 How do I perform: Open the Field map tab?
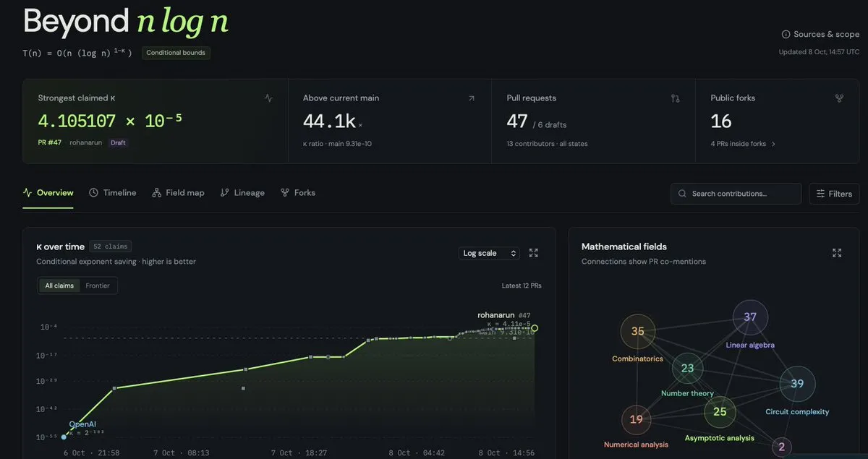pos(178,193)
